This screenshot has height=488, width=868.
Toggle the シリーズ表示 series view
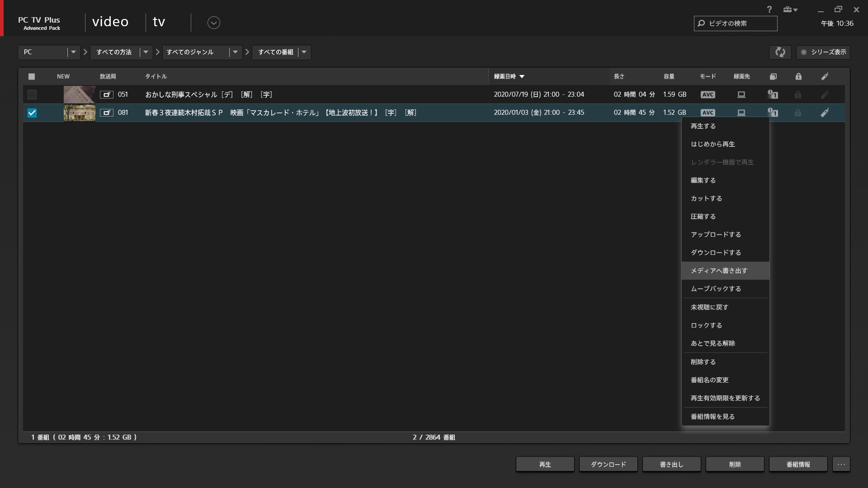(x=823, y=52)
